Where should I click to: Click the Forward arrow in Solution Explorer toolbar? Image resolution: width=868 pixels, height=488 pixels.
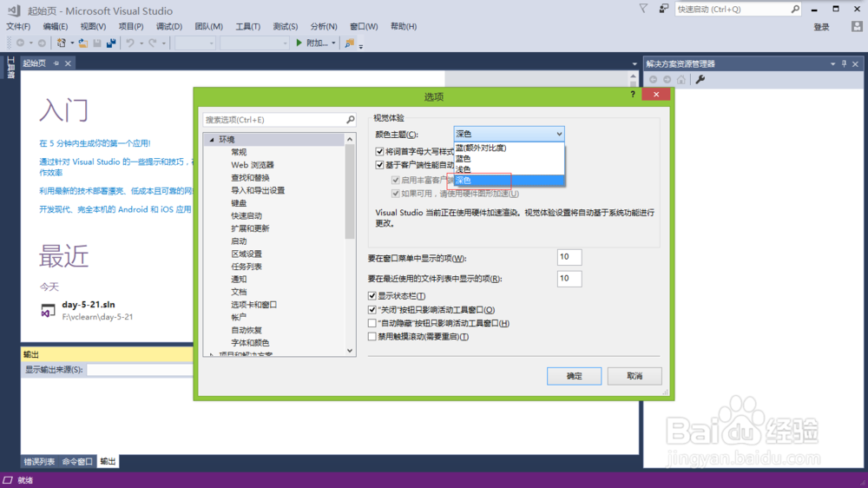(667, 80)
